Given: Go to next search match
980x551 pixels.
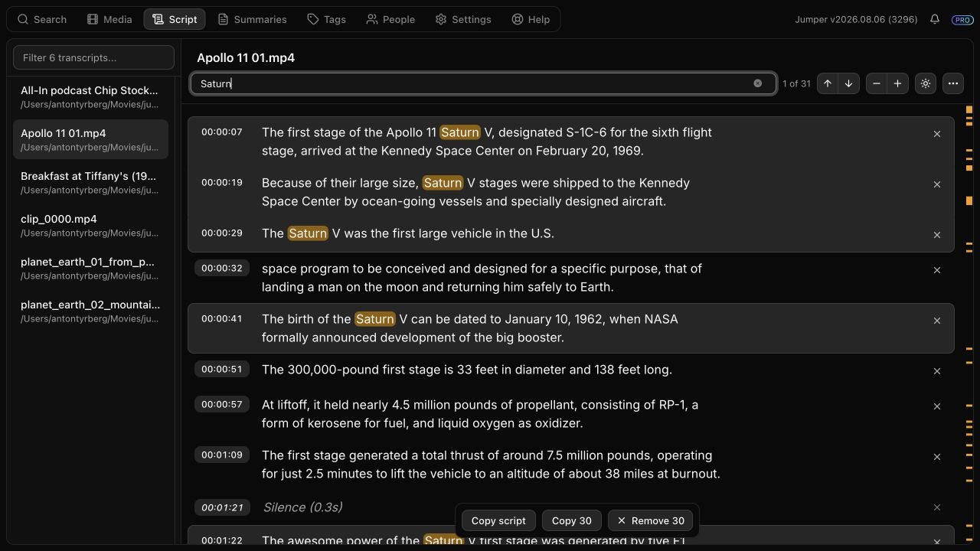Looking at the screenshot, I should pyautogui.click(x=848, y=83).
